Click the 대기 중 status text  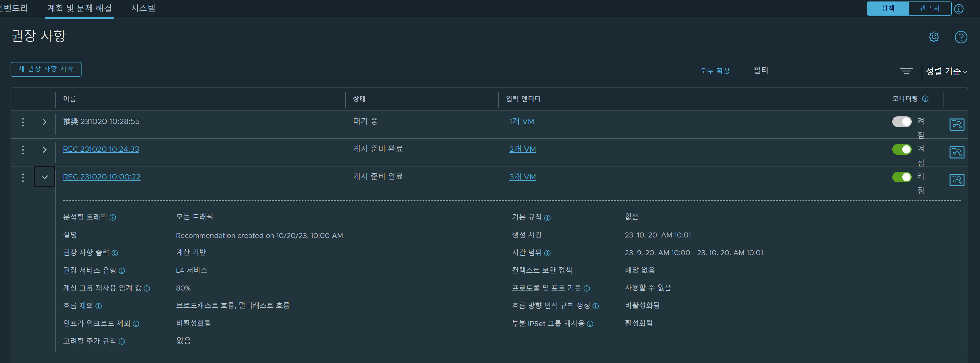click(365, 121)
